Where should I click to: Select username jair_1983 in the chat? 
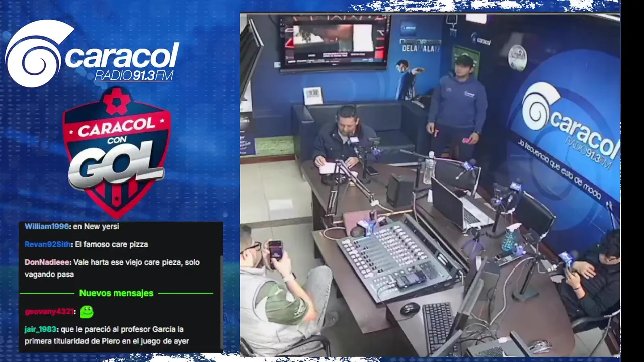(41, 329)
